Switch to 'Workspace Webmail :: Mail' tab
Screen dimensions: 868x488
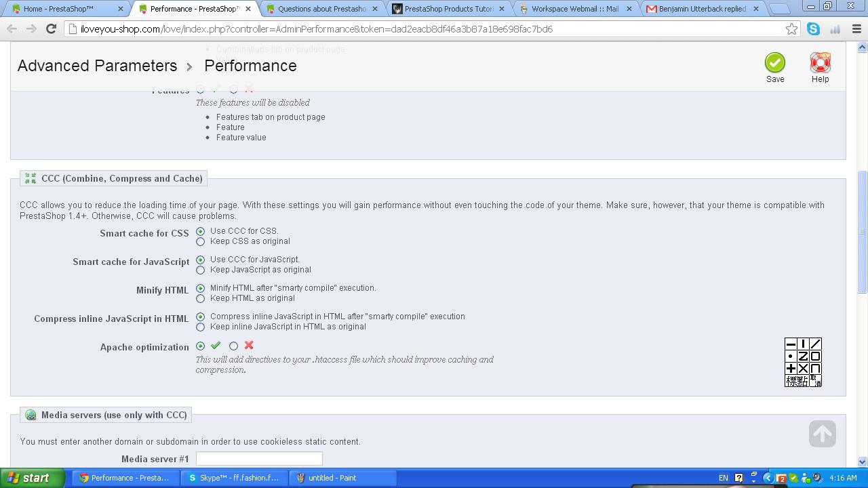[x=575, y=9]
